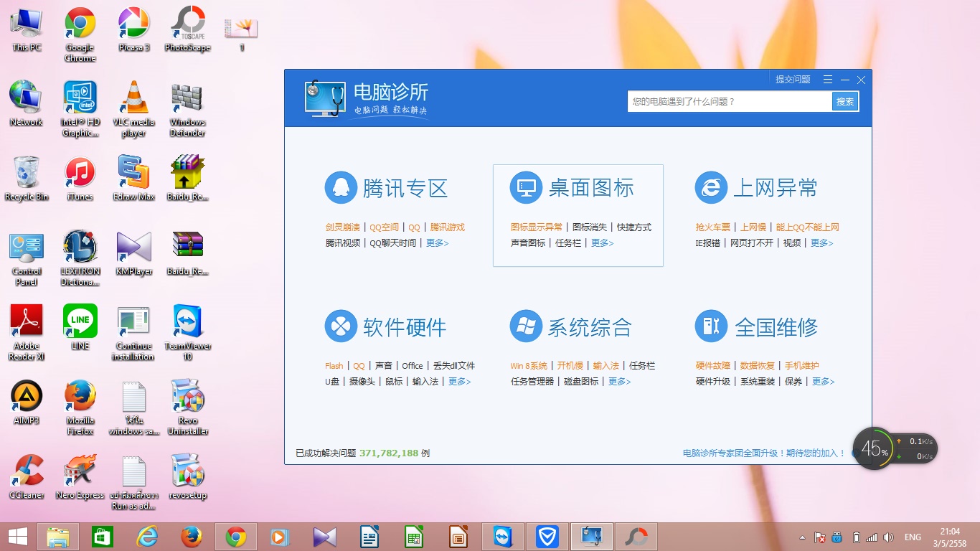Open the 任务管理器 link
This screenshot has height=551, width=980.
point(532,382)
